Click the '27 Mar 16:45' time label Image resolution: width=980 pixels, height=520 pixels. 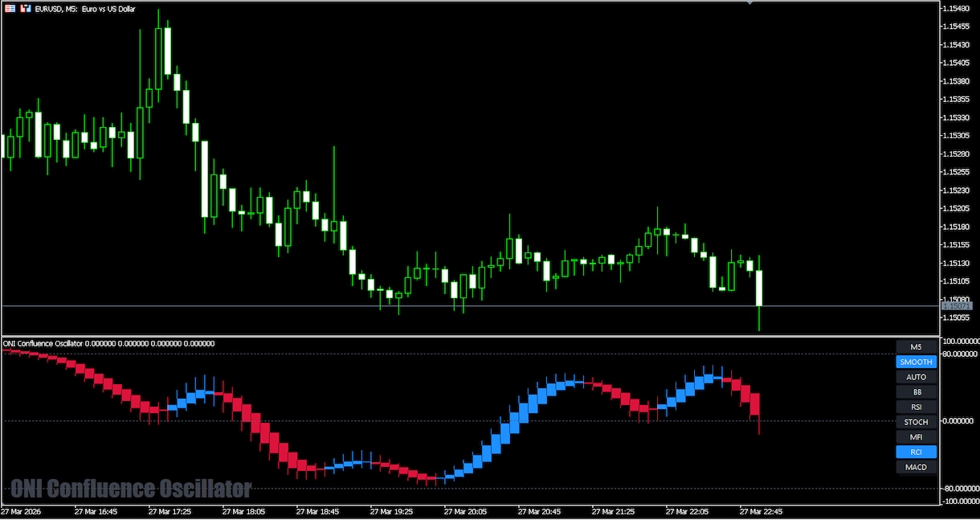point(96,511)
